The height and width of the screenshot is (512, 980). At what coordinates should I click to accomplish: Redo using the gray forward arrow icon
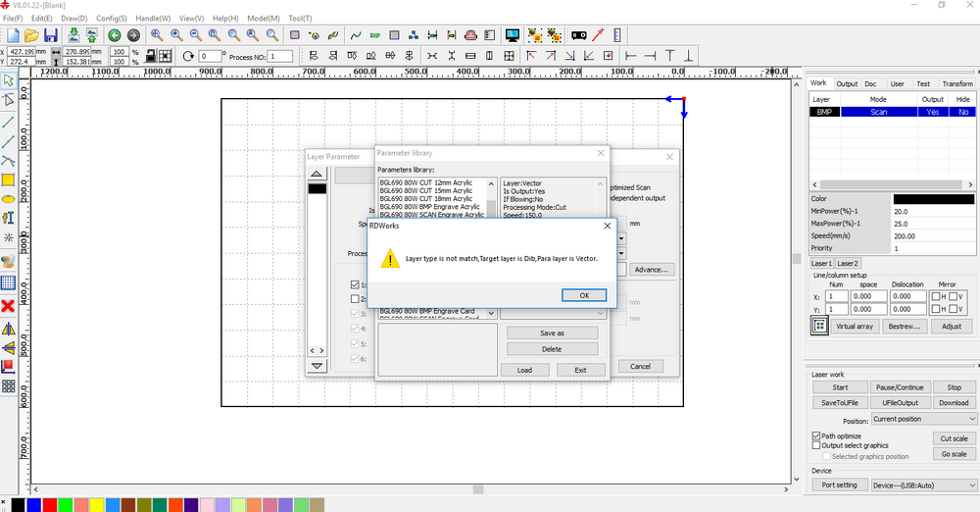coord(133,35)
